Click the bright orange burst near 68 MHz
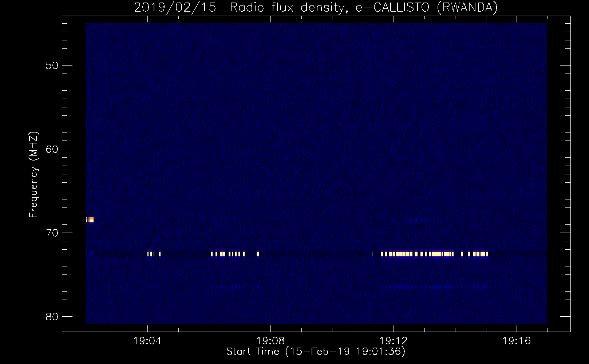 (90, 219)
